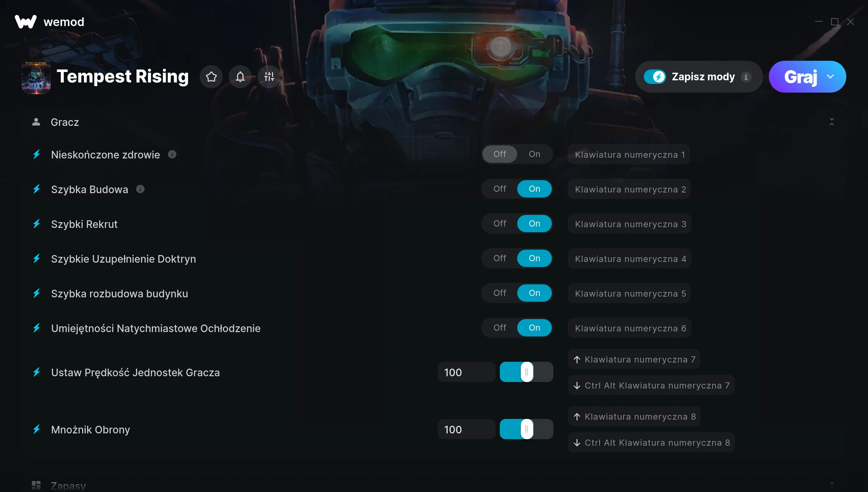
Task: Turn on Nieskończone zdrowie
Action: click(x=534, y=154)
